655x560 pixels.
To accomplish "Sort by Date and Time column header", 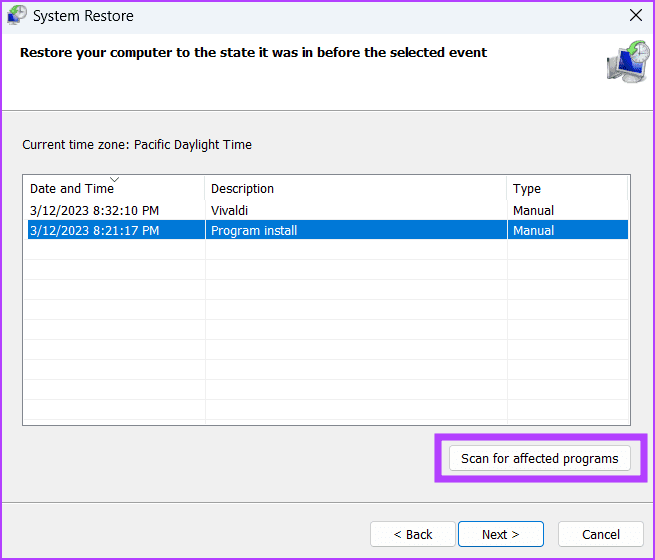I will pos(114,188).
